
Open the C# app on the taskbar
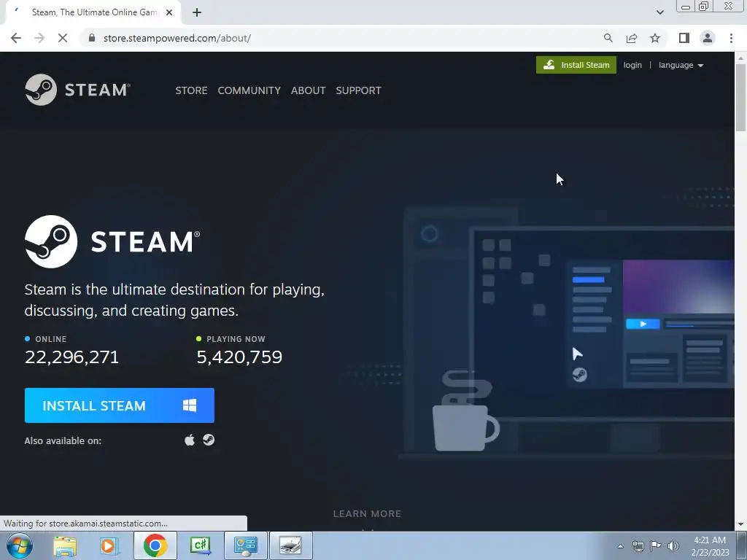click(200, 545)
